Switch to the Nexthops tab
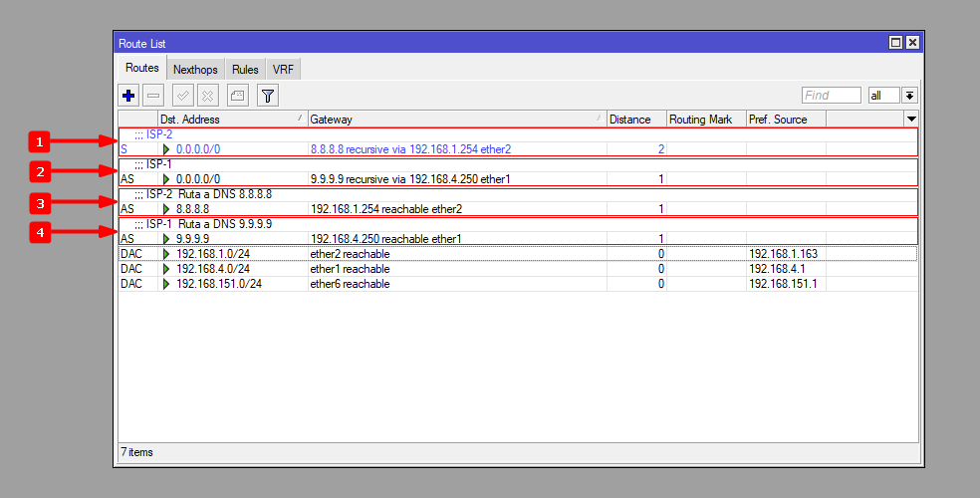980x498 pixels. coord(195,70)
